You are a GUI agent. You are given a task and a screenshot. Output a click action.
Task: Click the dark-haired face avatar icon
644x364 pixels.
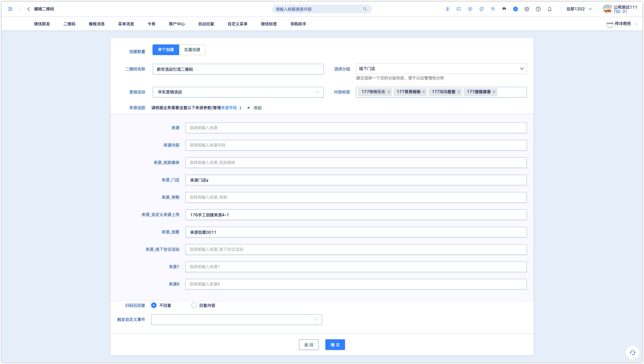tap(504, 9)
